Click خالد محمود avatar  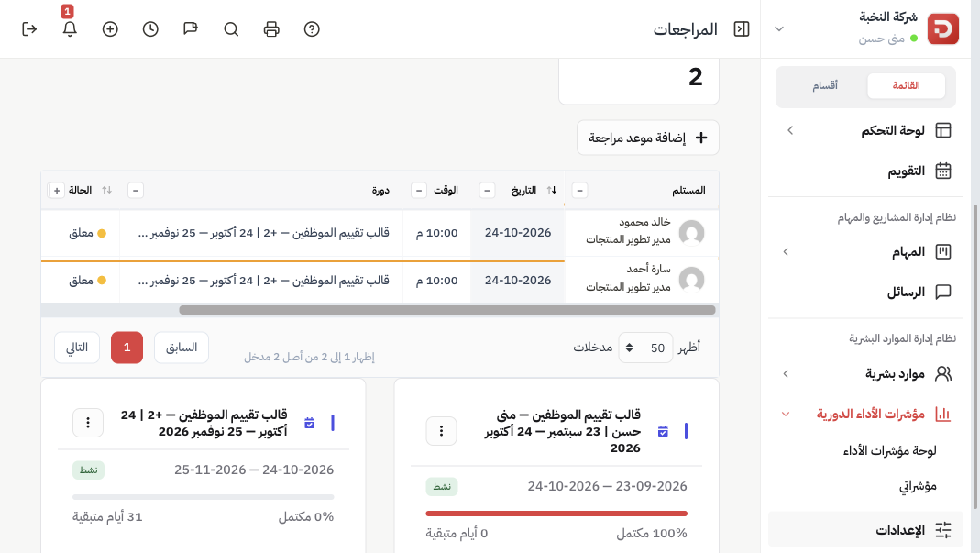[x=692, y=233]
